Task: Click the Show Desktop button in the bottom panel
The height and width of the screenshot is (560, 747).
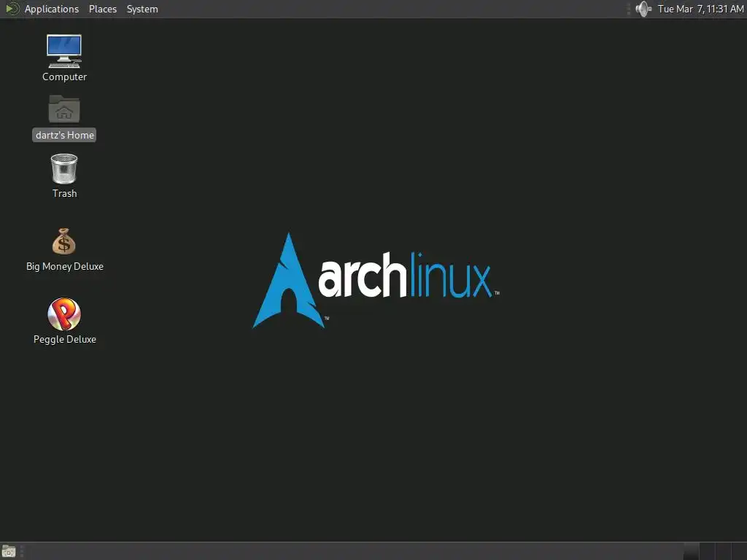Action: [x=9, y=551]
